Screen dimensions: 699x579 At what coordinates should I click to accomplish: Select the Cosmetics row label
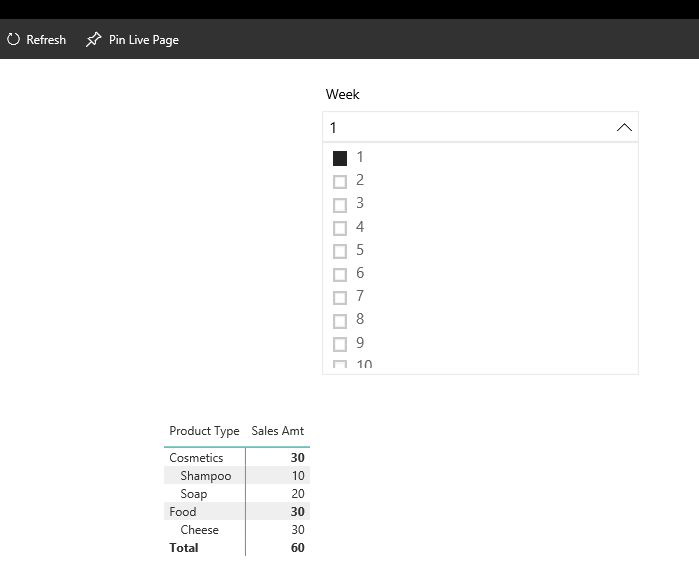(196, 458)
